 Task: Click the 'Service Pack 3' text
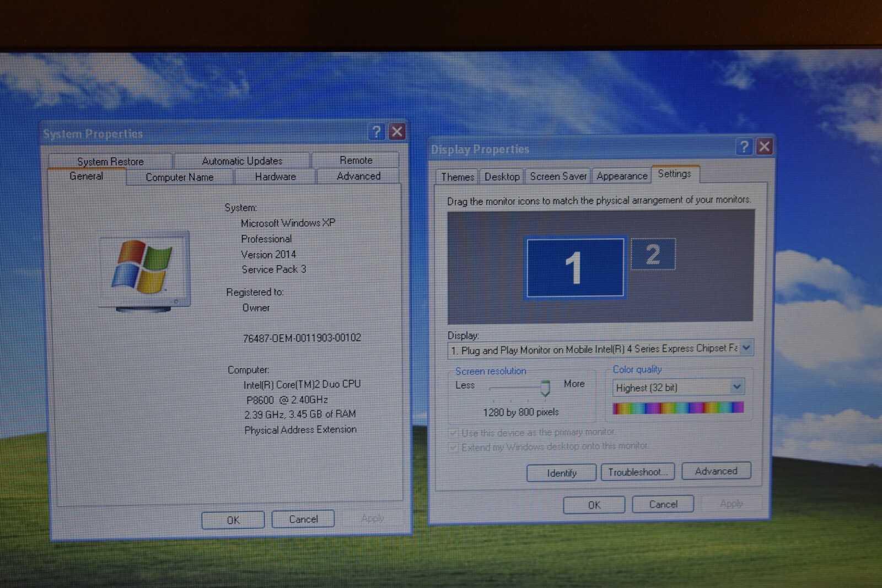[x=273, y=269]
